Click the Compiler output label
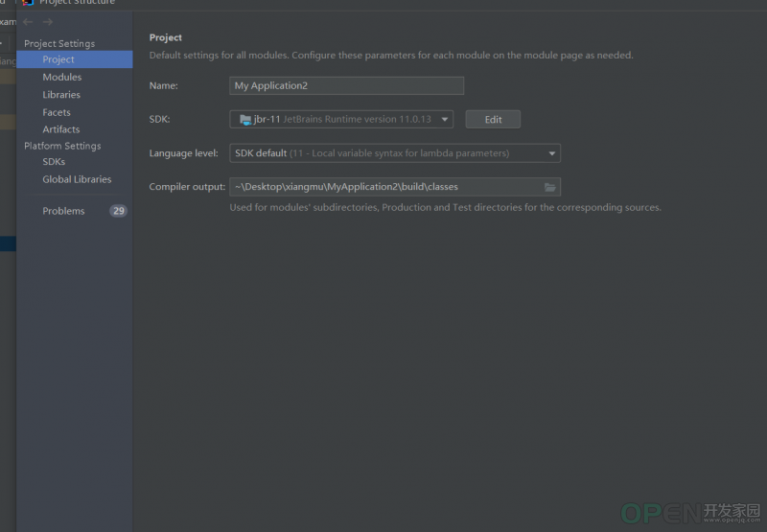 click(x=187, y=186)
